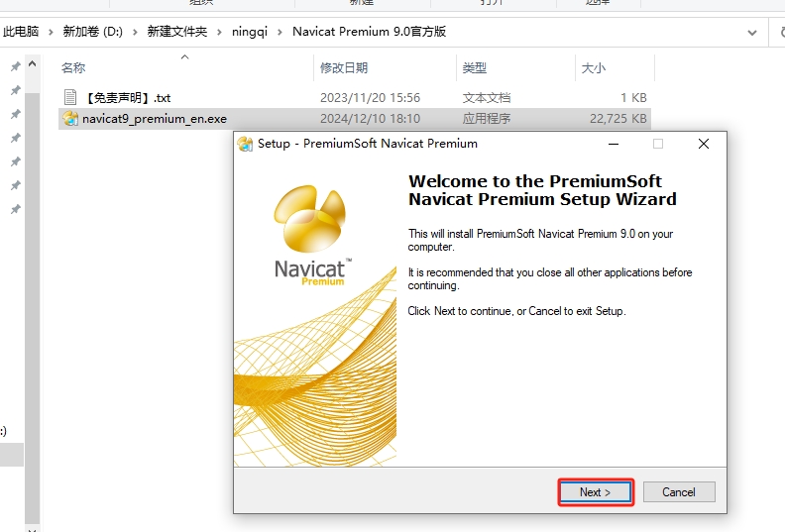Navigate to 此电脑 in address bar
Screen dimensions: 785x532
point(21,32)
